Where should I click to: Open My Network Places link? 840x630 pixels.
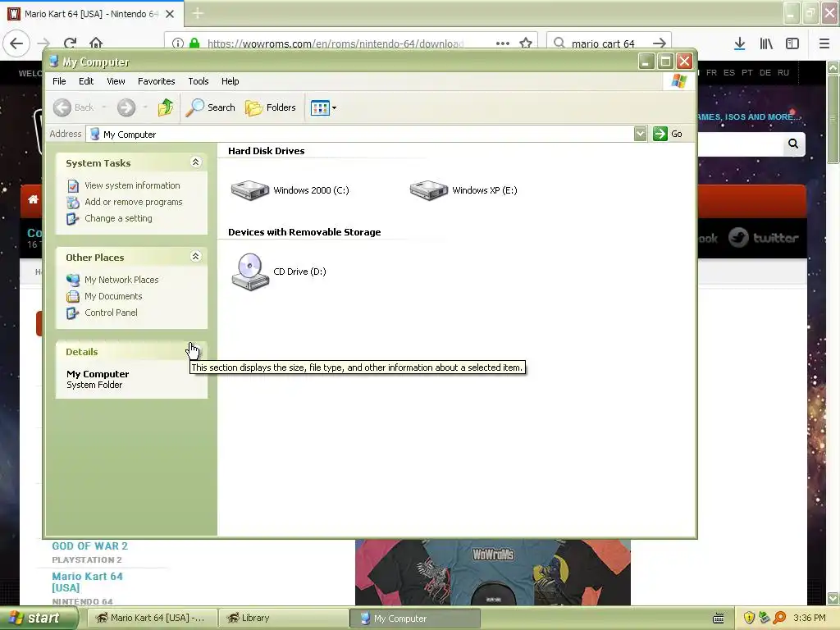tap(121, 280)
